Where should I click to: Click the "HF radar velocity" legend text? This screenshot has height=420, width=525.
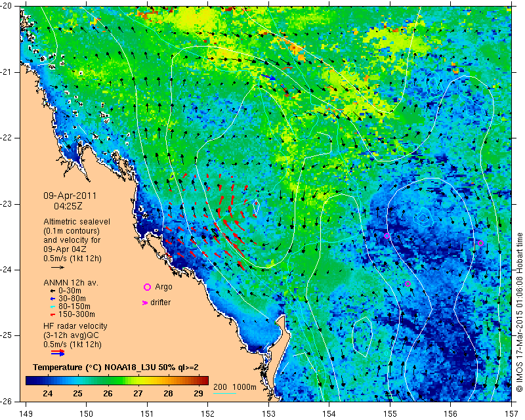point(75,326)
